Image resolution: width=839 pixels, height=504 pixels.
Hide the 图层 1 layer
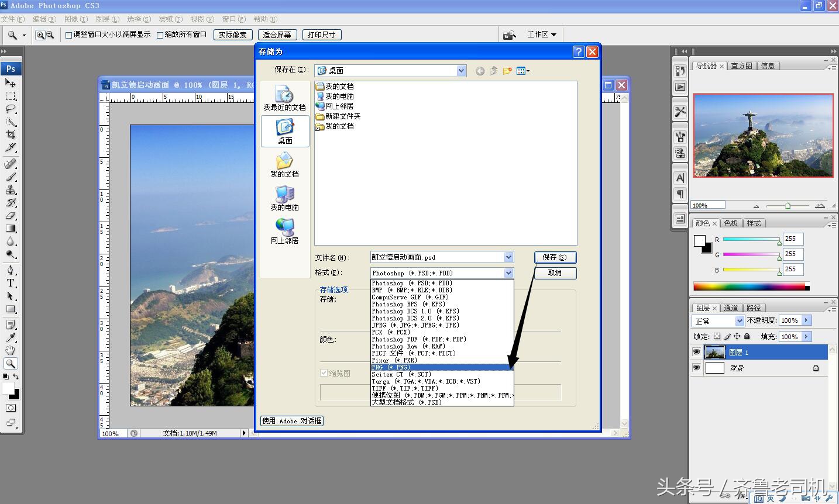696,352
